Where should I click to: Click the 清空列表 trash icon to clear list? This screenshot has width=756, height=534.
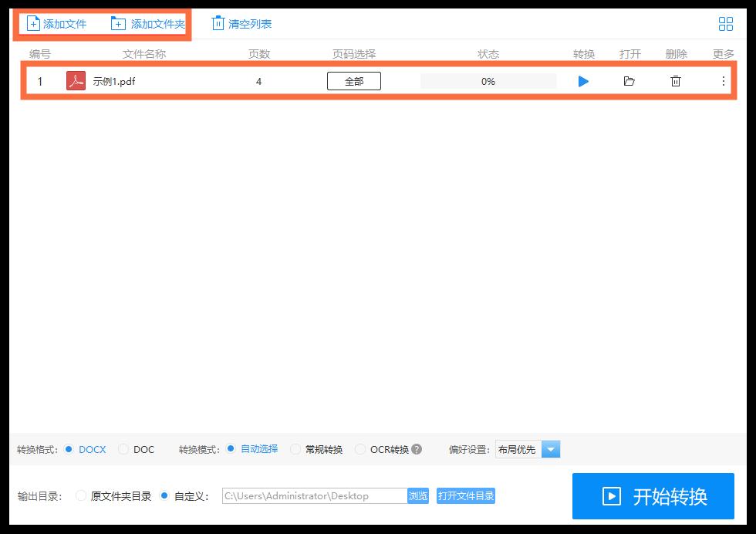(x=218, y=23)
